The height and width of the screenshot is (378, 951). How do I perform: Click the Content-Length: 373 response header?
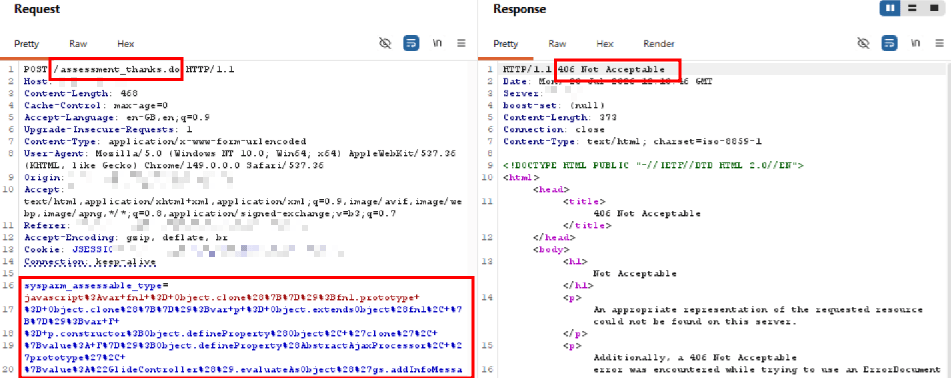point(560,117)
